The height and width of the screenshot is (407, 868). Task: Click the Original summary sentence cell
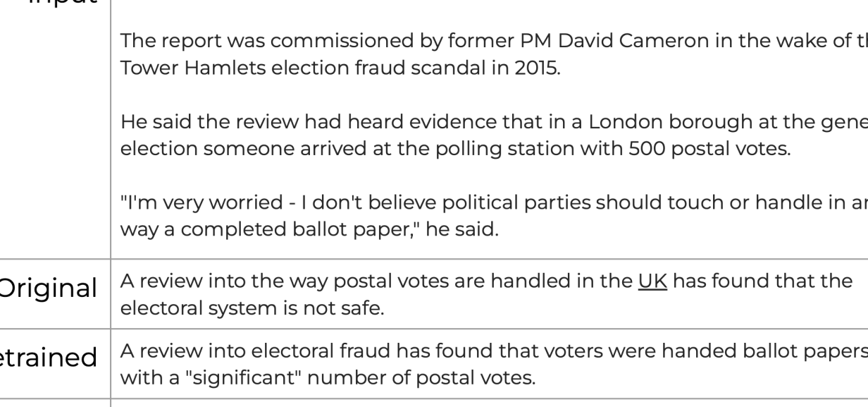click(489, 293)
